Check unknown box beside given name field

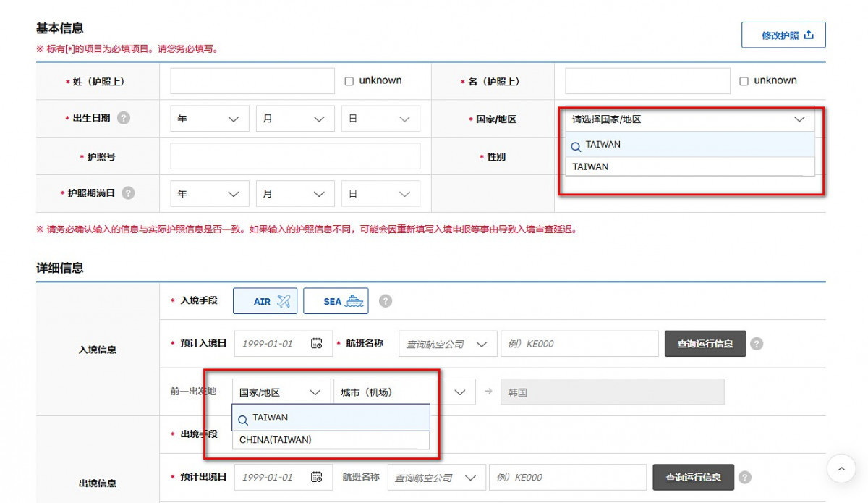pyautogui.click(x=744, y=80)
